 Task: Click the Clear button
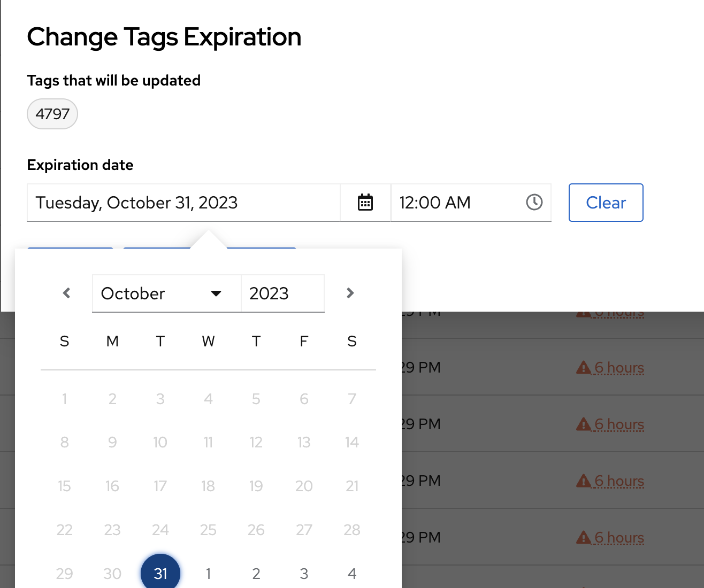[606, 203]
